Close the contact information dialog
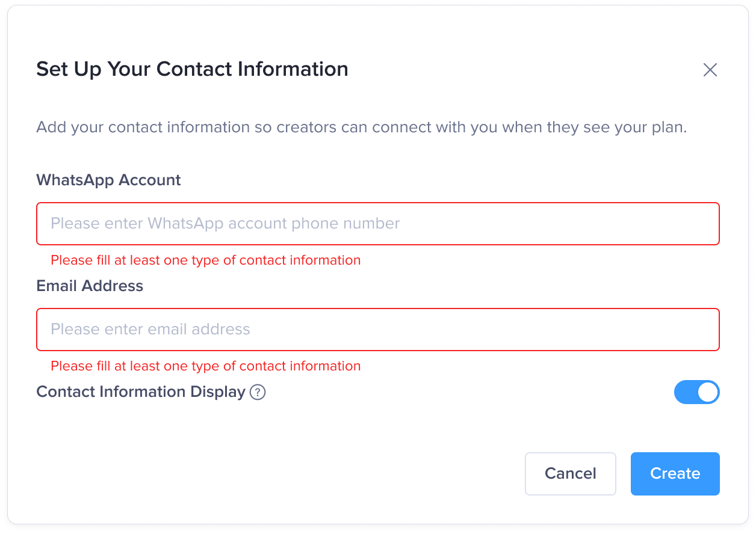The width and height of the screenshot is (756, 534). (710, 70)
